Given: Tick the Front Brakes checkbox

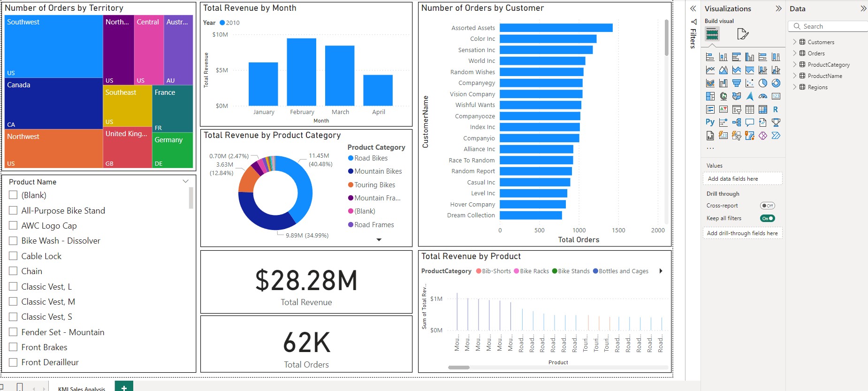Looking at the screenshot, I should tap(13, 347).
